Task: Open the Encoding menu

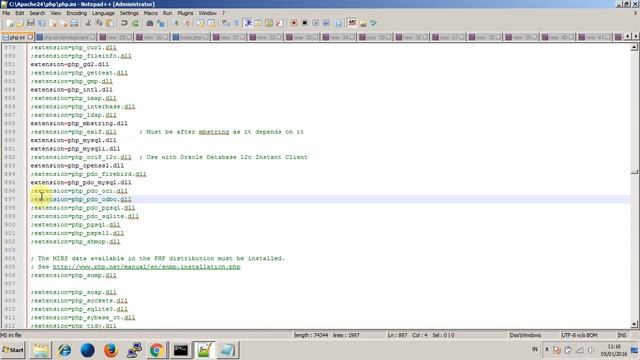Action: (77, 13)
